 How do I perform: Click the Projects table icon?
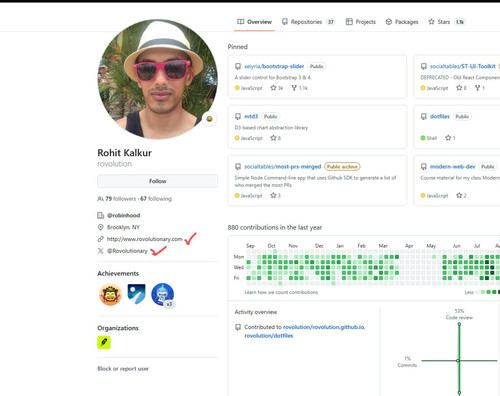349,22
